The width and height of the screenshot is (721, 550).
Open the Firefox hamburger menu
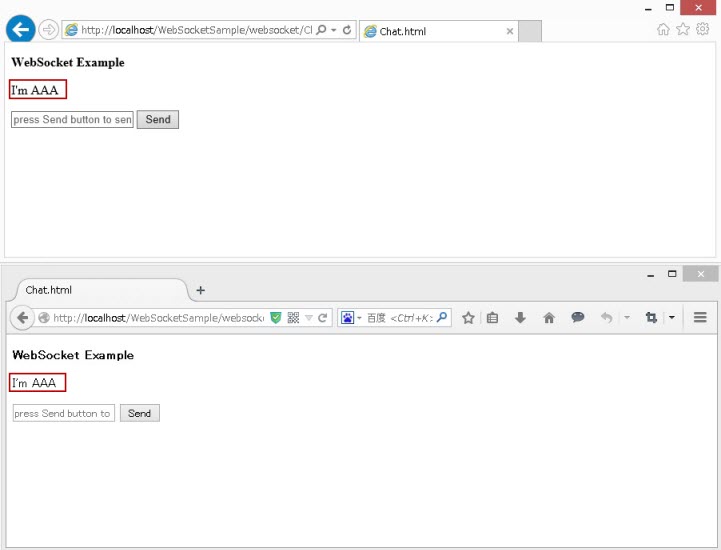coord(700,317)
